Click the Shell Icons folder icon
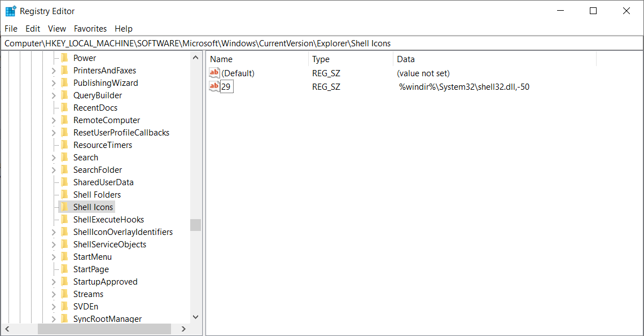The image size is (644, 336). 64,207
